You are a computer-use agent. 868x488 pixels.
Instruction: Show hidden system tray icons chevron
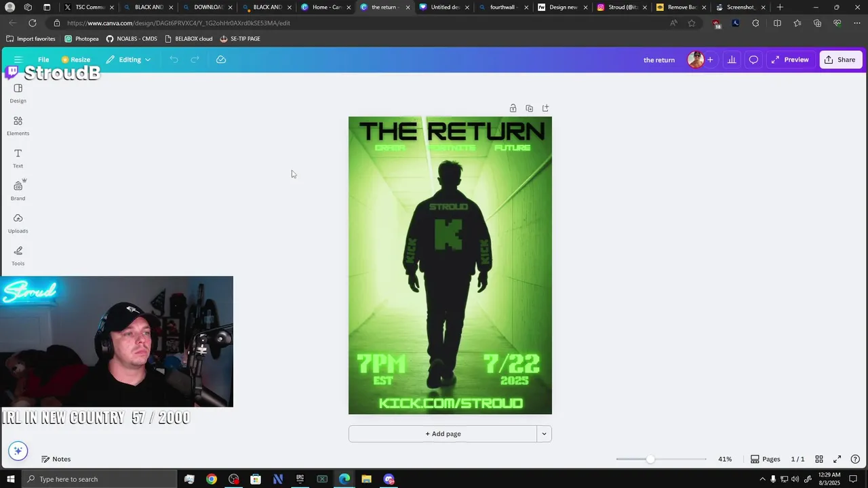(x=762, y=479)
